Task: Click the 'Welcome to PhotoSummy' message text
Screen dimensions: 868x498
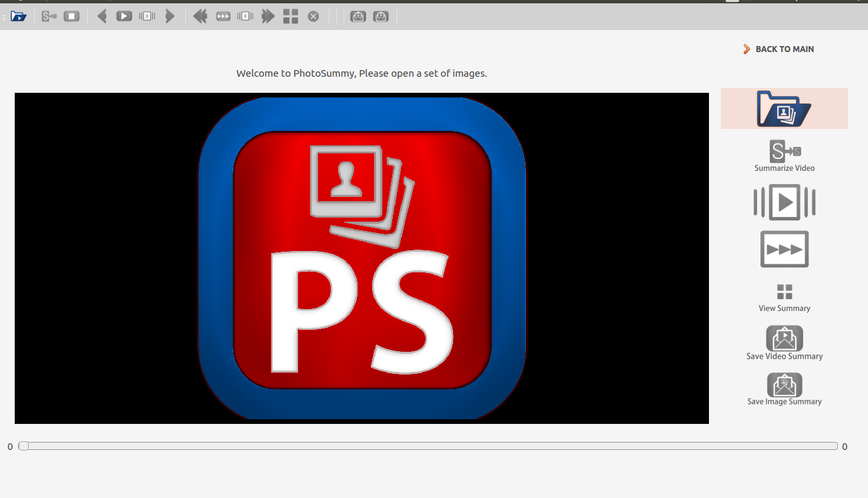Action: click(361, 73)
